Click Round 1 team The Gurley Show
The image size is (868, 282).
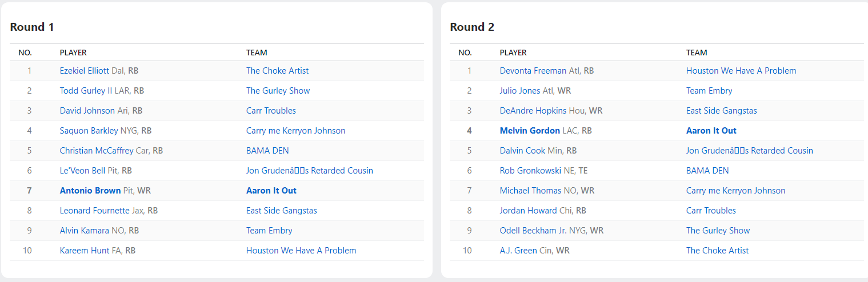pyautogui.click(x=278, y=91)
